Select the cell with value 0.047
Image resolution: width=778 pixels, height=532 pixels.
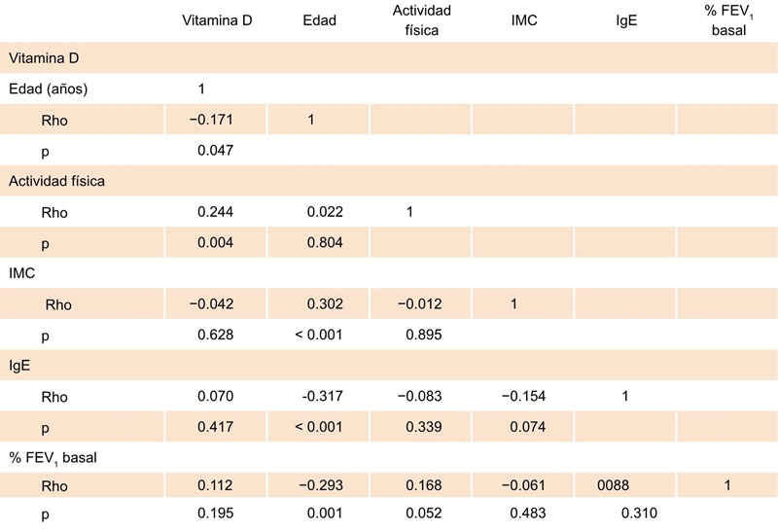tap(217, 151)
